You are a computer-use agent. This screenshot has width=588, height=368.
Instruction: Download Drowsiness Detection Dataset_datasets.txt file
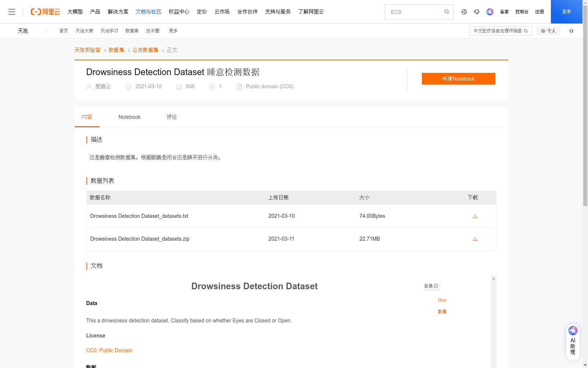tap(475, 216)
